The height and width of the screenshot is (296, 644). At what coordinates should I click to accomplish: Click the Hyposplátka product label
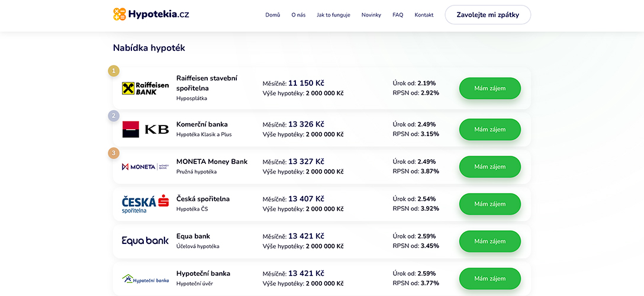(x=192, y=98)
